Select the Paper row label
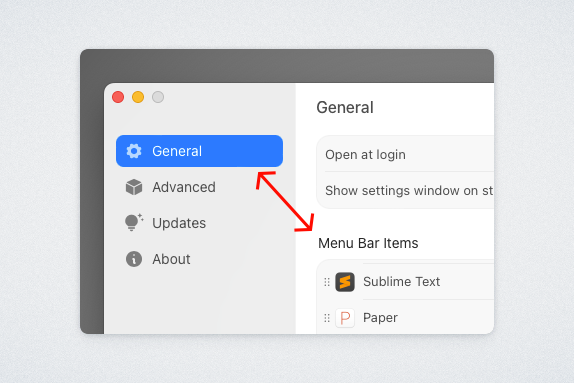 click(380, 317)
